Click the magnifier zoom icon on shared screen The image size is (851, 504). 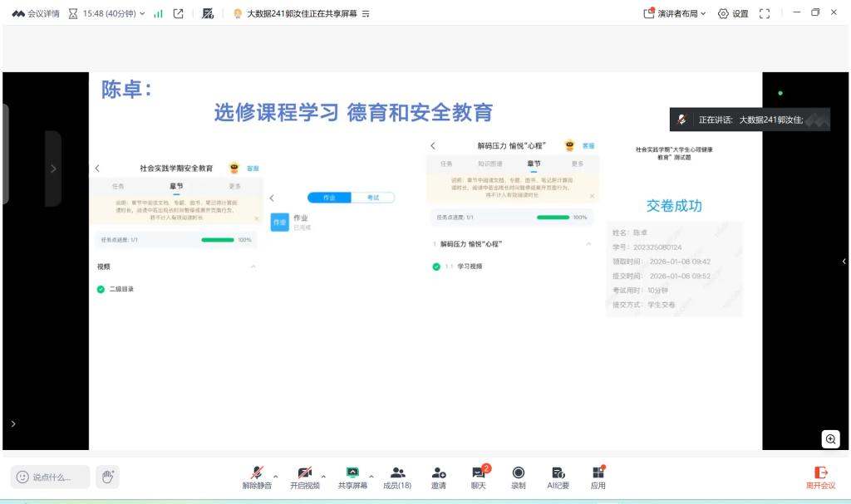pos(830,439)
